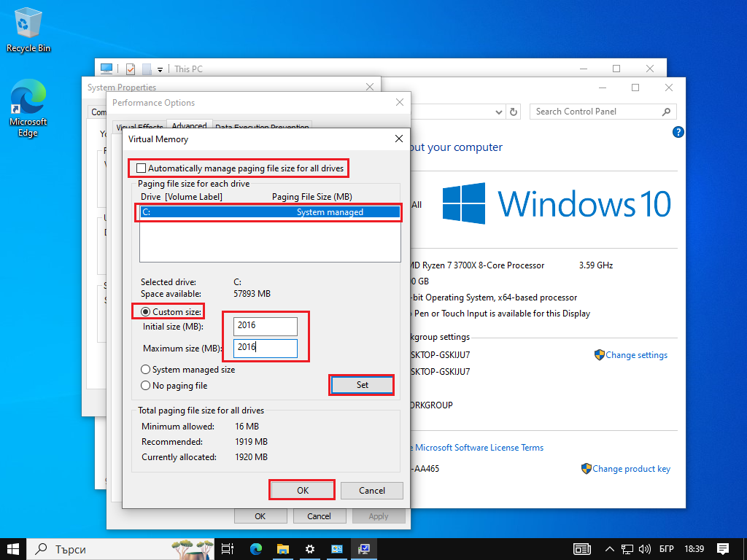Open the volume speaker tray icon
Screen dimensions: 747x560
point(645,549)
